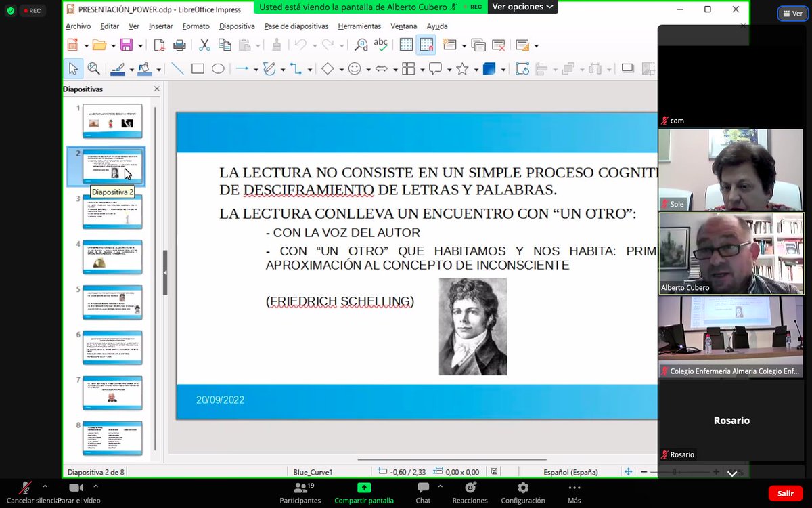812x508 pixels.
Task: Select the Rectangle shape tool
Action: [198, 68]
